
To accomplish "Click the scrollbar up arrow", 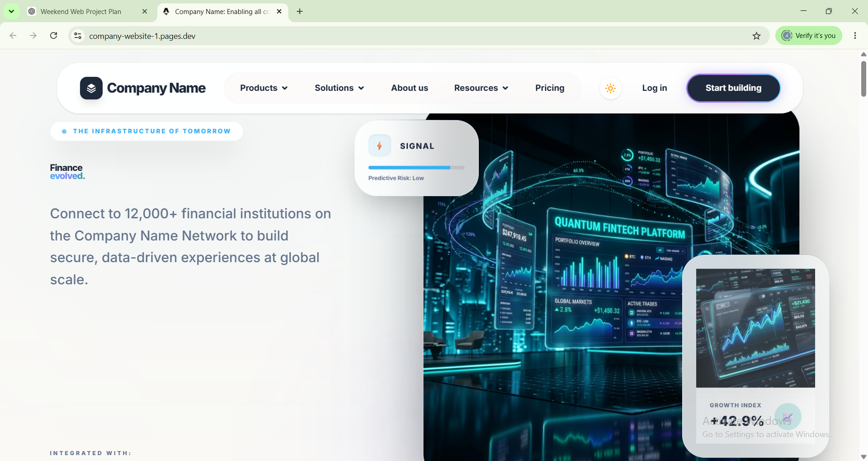I will click(863, 54).
